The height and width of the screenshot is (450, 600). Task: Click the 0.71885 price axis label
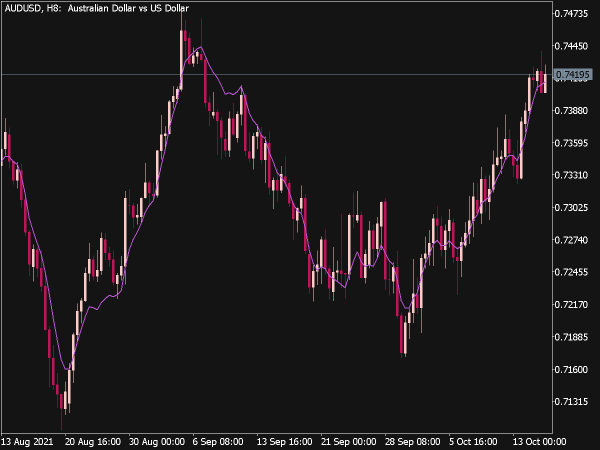[x=571, y=337]
